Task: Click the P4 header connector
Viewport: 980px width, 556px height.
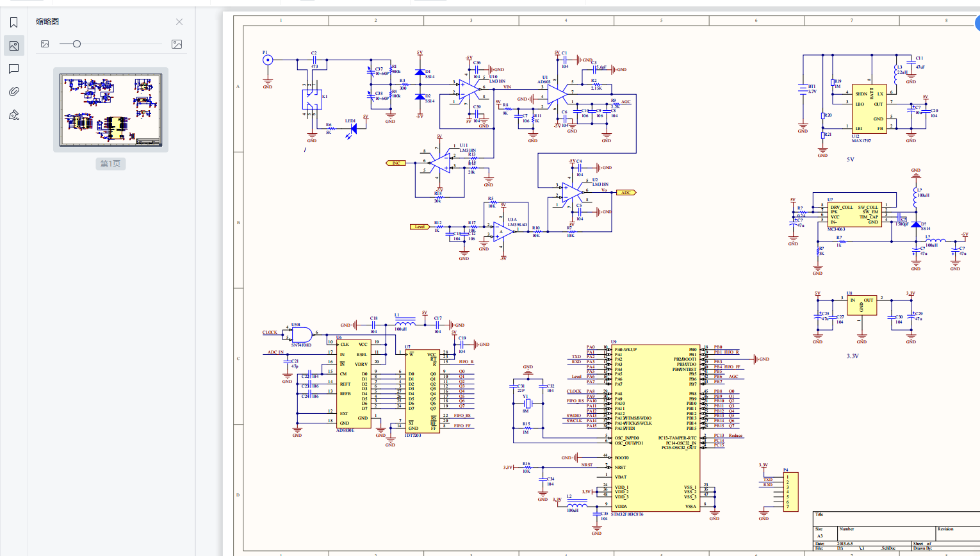Action: (x=792, y=492)
